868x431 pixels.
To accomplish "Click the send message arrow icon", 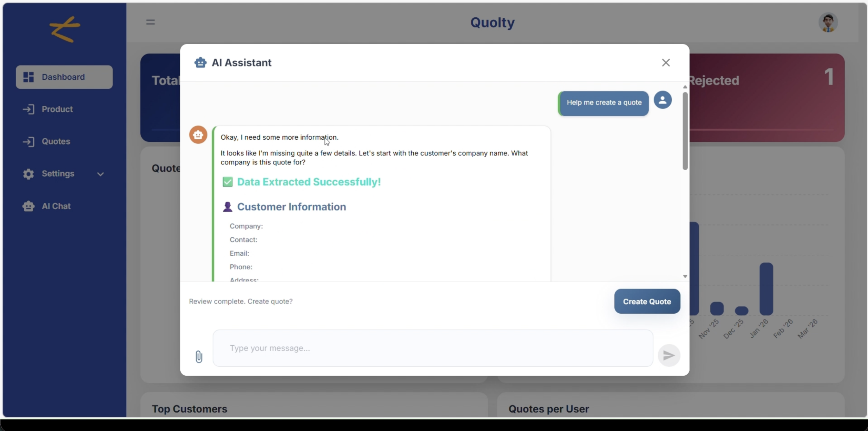I will (x=668, y=355).
